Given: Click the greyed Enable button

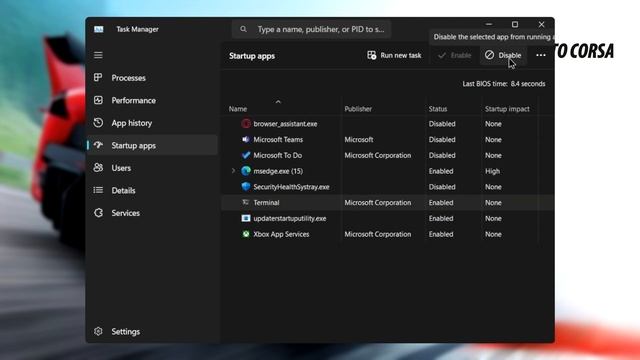Looking at the screenshot, I should [x=454, y=55].
